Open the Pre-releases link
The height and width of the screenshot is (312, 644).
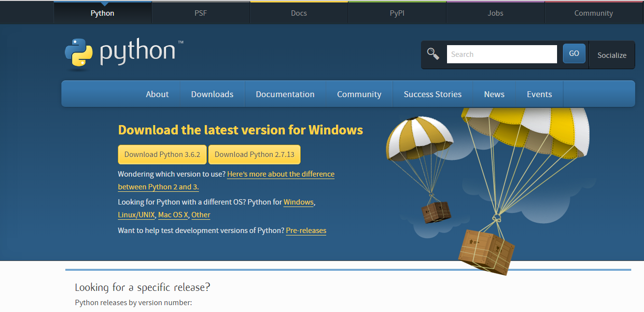[306, 231]
